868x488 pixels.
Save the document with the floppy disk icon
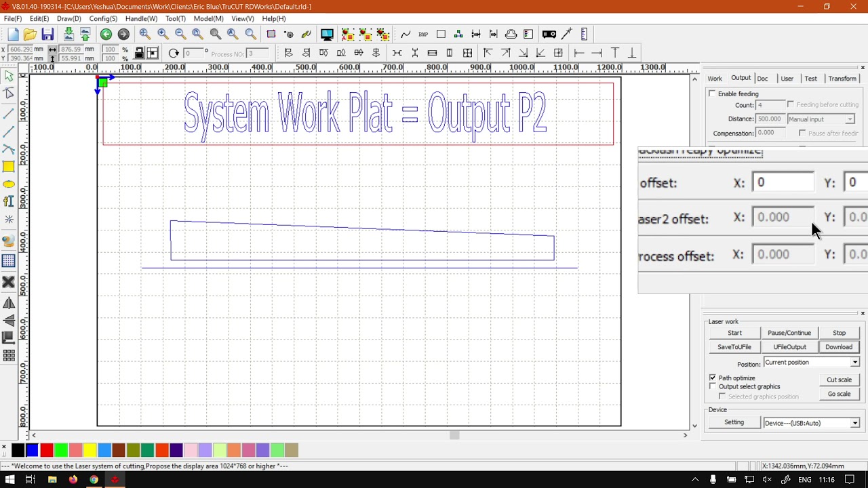pos(47,35)
